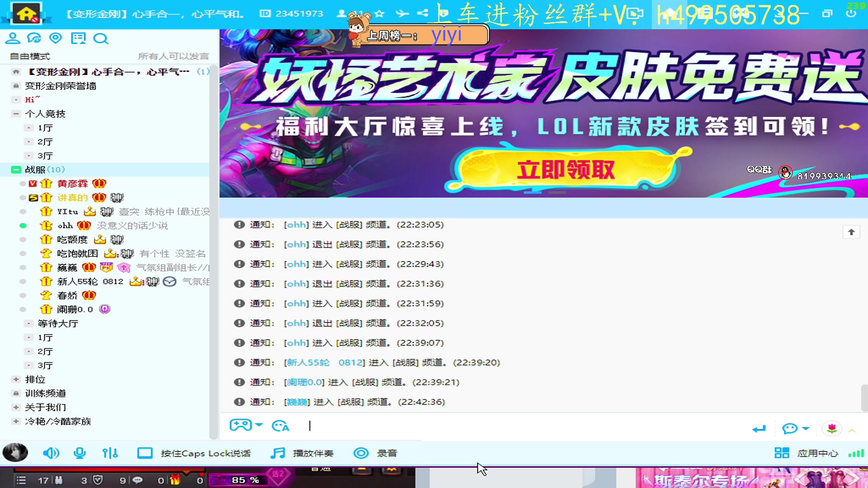
Task: Open the audio mixer settings icon
Action: tap(110, 453)
